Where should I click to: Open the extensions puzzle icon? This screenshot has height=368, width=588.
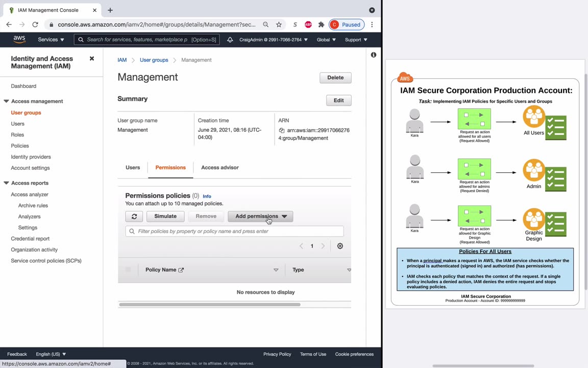[321, 25]
